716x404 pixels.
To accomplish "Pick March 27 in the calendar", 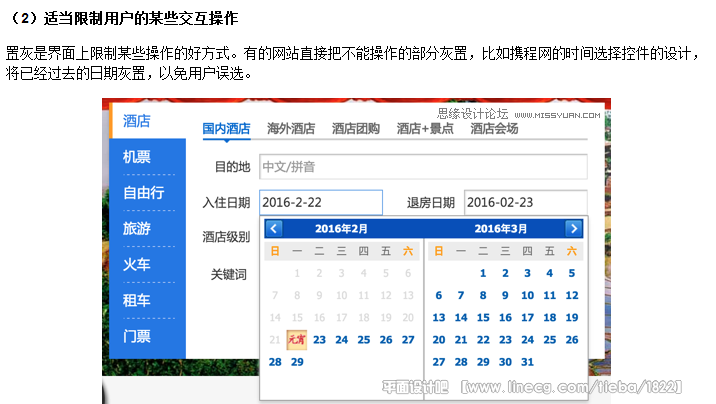I will pyautogui.click(x=439, y=362).
